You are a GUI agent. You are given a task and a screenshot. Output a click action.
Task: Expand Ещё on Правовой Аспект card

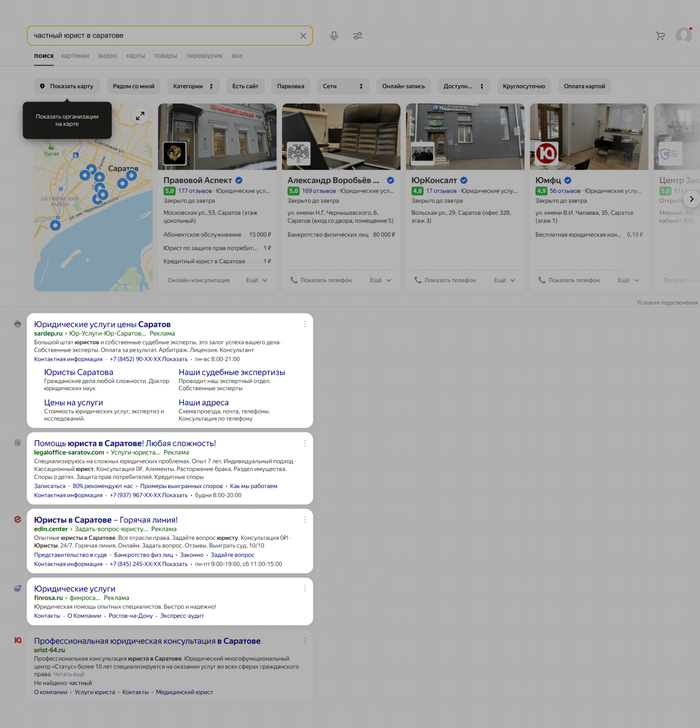(x=257, y=280)
